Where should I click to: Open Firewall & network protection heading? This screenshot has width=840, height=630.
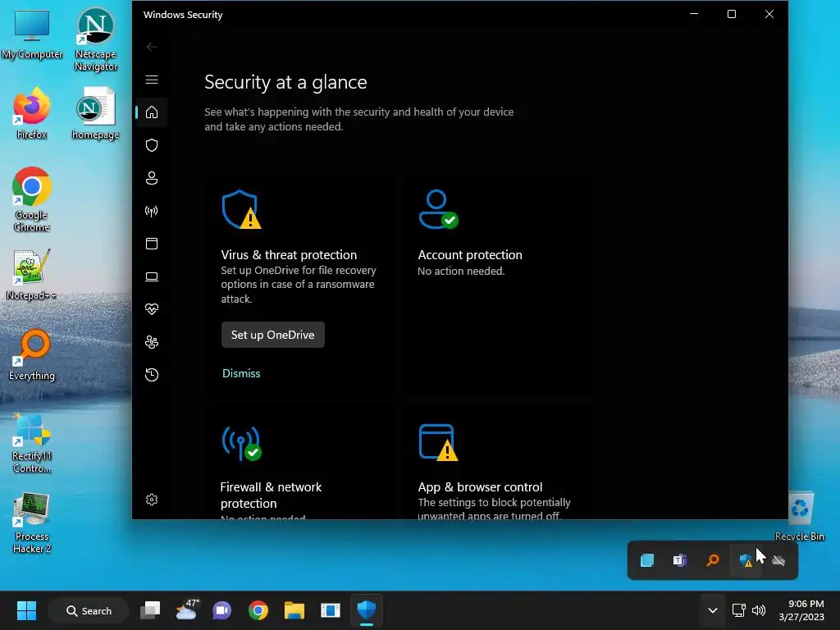pos(271,495)
